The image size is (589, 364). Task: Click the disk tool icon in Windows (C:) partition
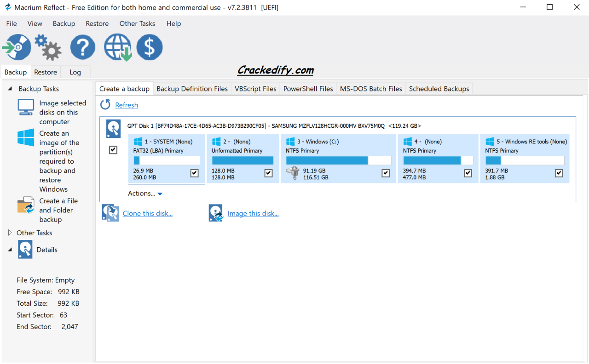pyautogui.click(x=292, y=173)
